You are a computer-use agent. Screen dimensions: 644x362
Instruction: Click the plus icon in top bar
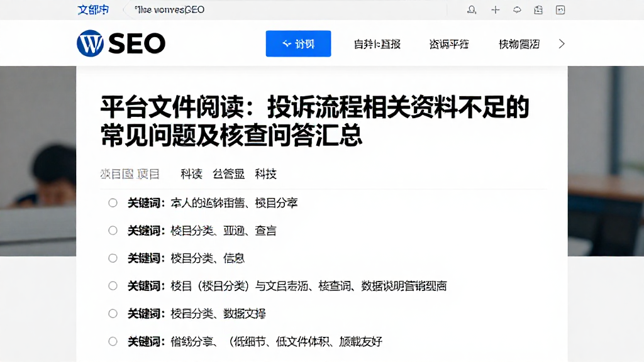496,10
